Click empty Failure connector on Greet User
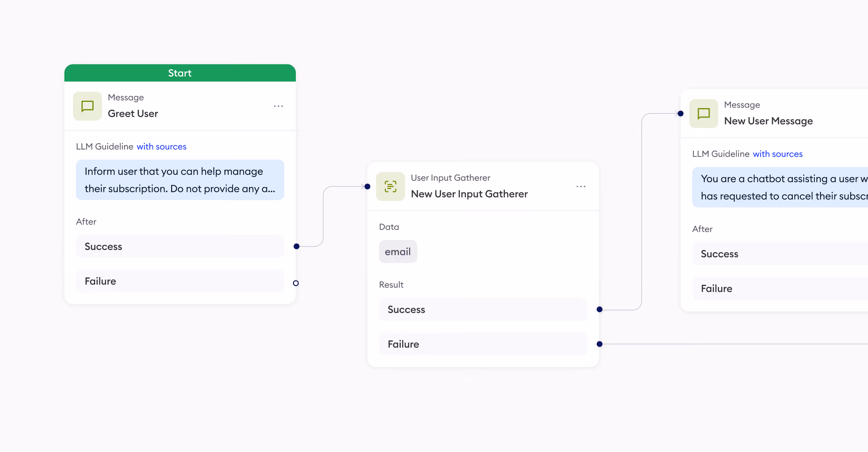Viewport: 868px width, 452px height. (296, 283)
